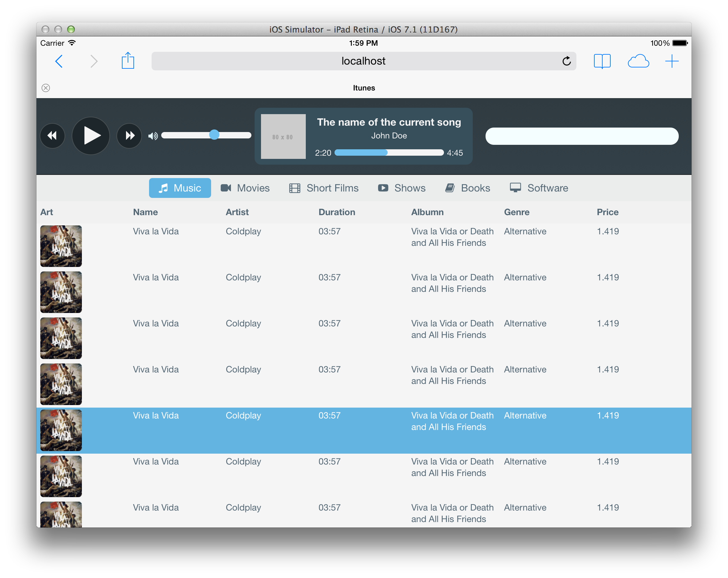
Task: Skip to next track with fast-forward button
Action: tap(129, 136)
